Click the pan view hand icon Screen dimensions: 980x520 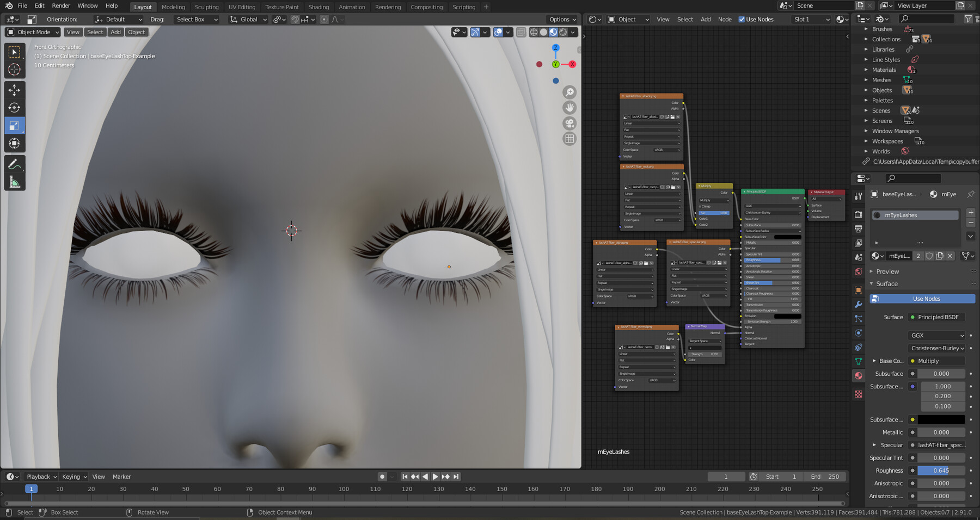pyautogui.click(x=569, y=108)
